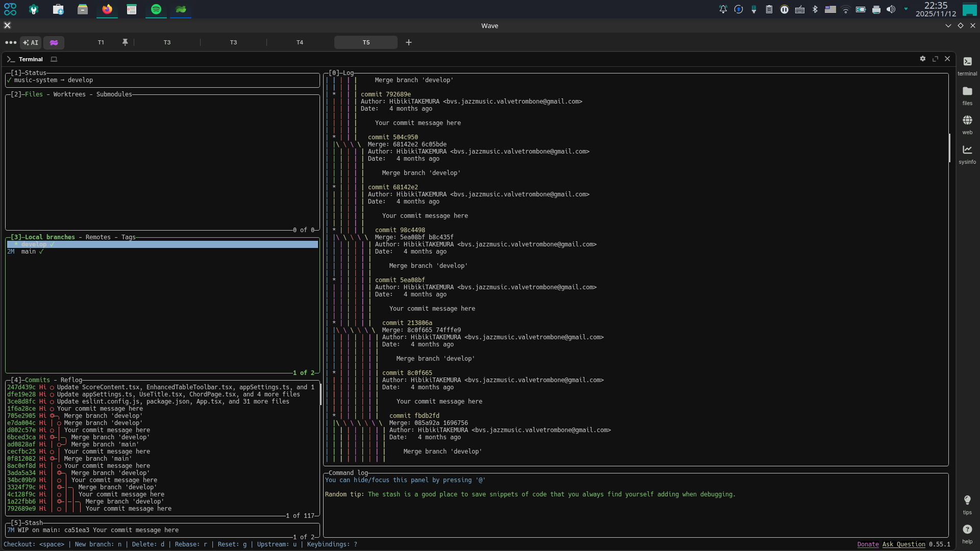The height and width of the screenshot is (551, 980).
Task: Toggle terminal block magnify icon
Action: pyautogui.click(x=935, y=59)
